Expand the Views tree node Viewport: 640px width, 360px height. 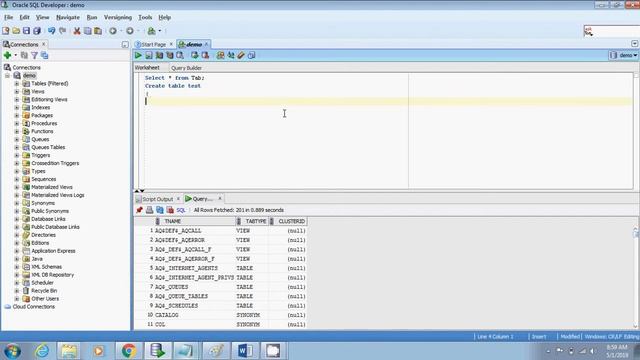17,91
